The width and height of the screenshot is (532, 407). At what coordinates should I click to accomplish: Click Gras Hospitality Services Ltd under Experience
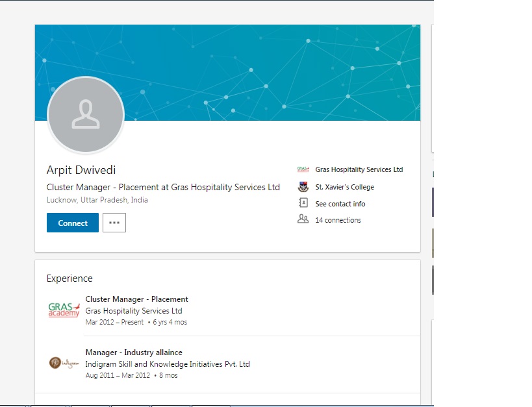[133, 311]
